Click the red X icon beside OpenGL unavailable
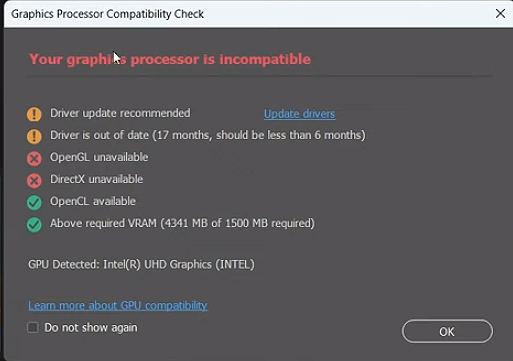Viewport: 513px width, 361px height. coord(34,158)
